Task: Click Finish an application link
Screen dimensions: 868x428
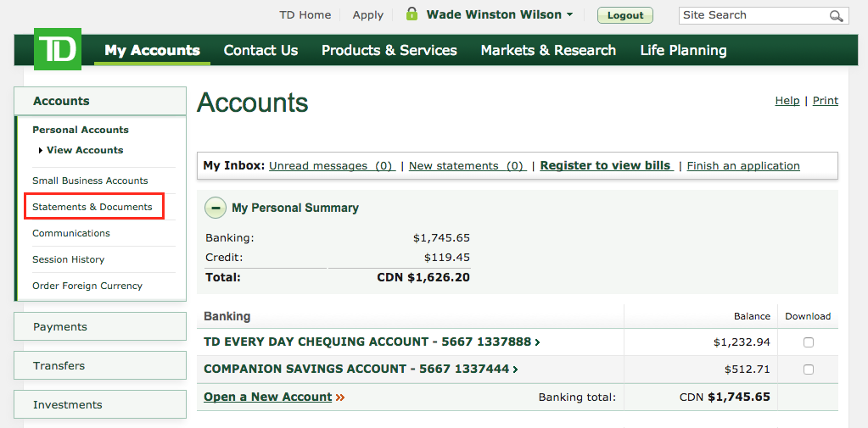Action: 743,166
